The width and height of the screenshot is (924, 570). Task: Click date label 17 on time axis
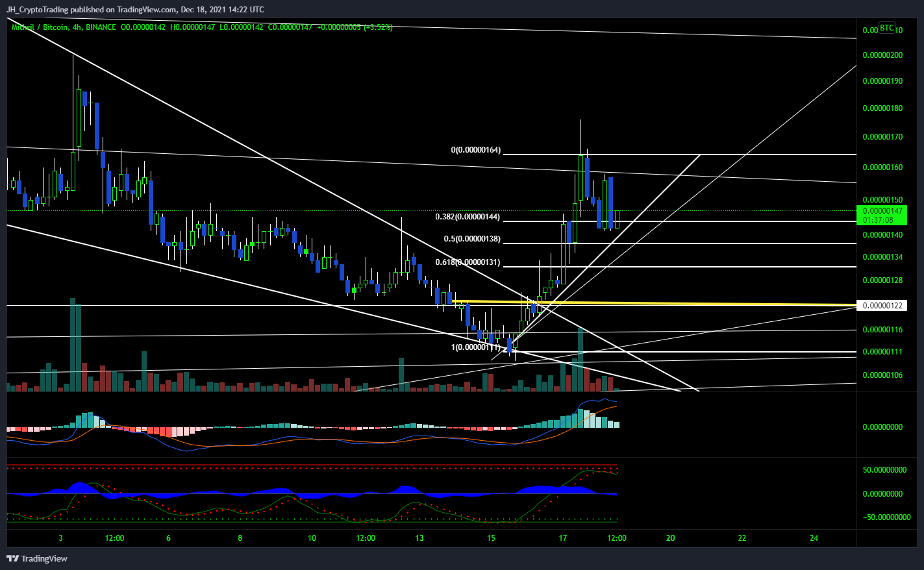coord(563,538)
